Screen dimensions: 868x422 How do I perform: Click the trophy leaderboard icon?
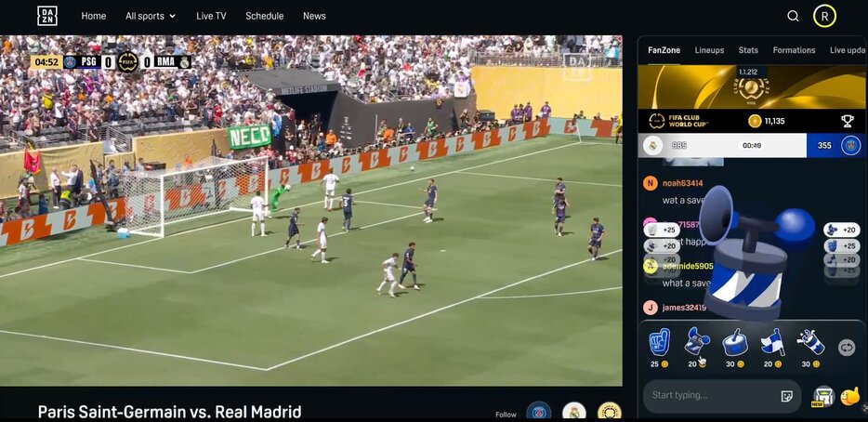[847, 121]
